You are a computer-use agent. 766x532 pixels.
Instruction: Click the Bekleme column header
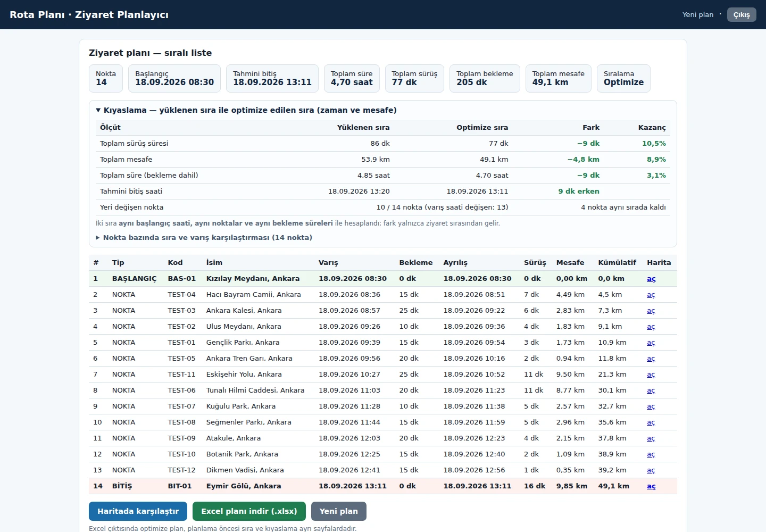pos(416,263)
